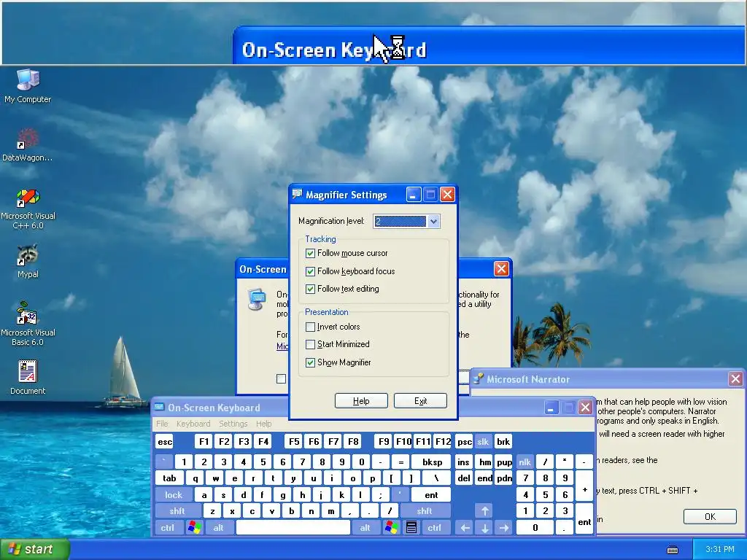Click the F1 key

[x=204, y=442]
